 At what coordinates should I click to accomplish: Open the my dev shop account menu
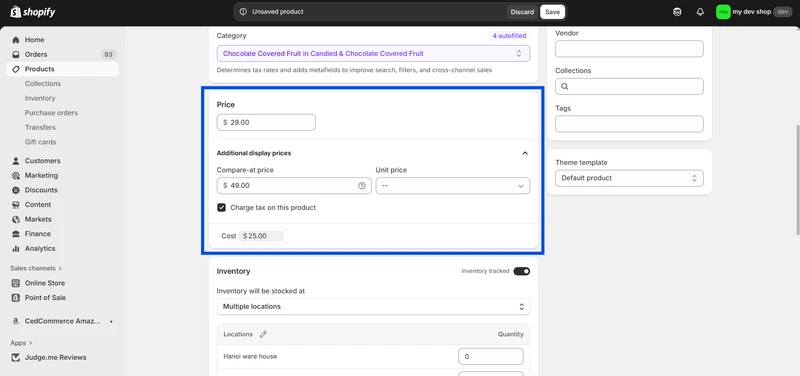click(754, 12)
